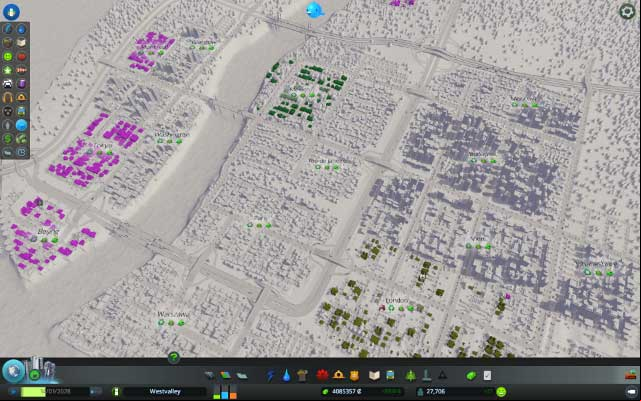
Task: Select the highlighted blue districts info view
Action: tap(21, 125)
